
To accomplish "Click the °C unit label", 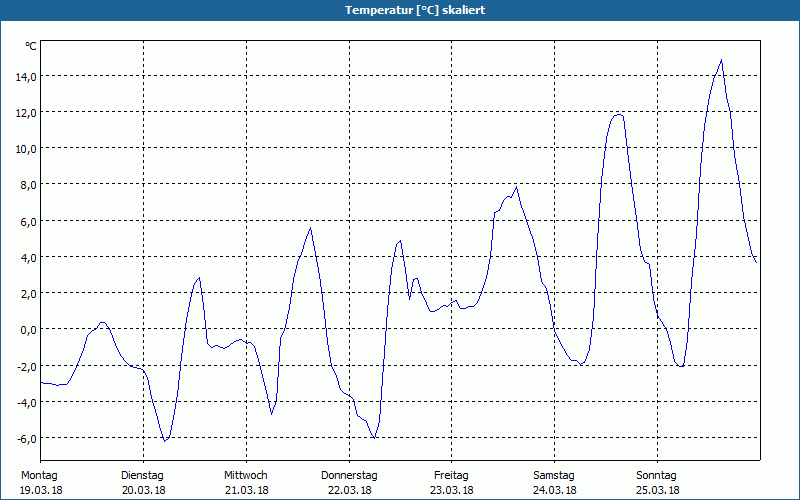I will (31, 46).
